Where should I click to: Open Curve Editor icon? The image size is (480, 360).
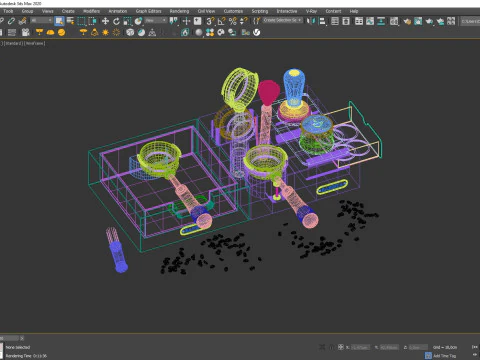[x=370, y=21]
